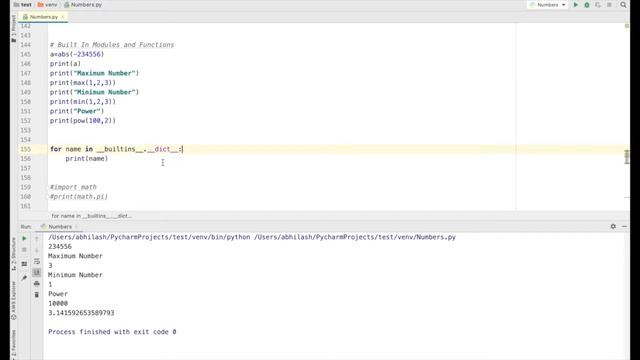Viewport: 640px width, 360px height.
Task: Click the python command path in console
Action: click(x=252, y=237)
